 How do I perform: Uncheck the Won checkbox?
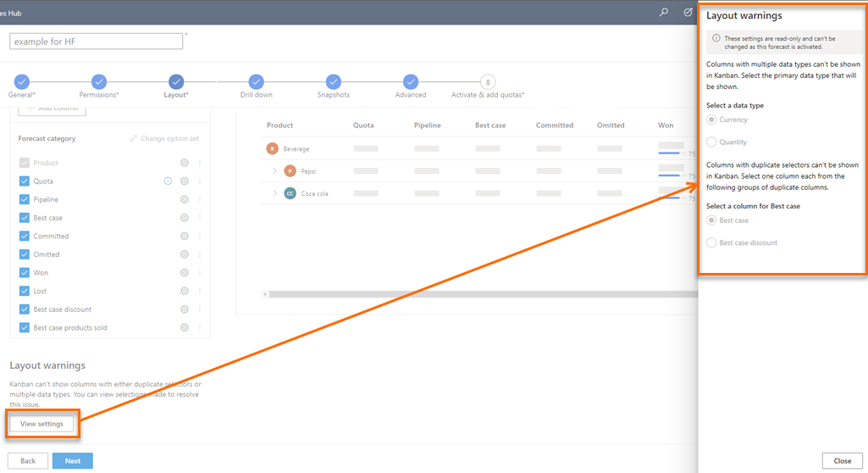[24, 272]
